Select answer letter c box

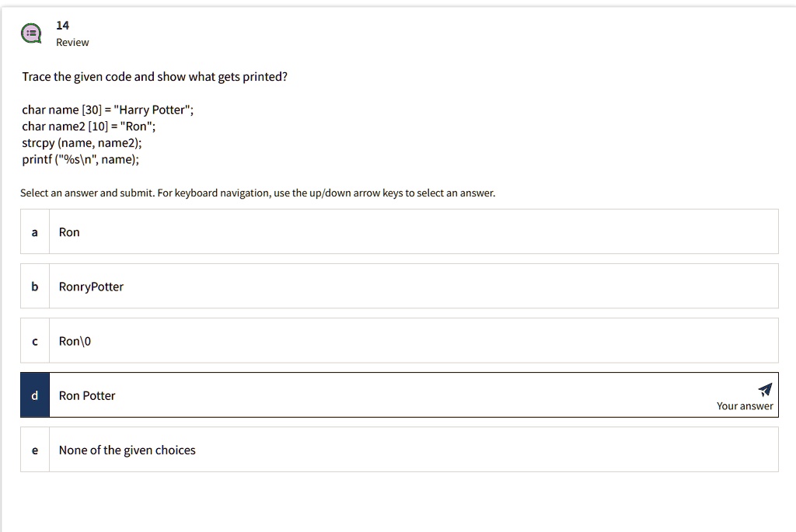point(34,341)
